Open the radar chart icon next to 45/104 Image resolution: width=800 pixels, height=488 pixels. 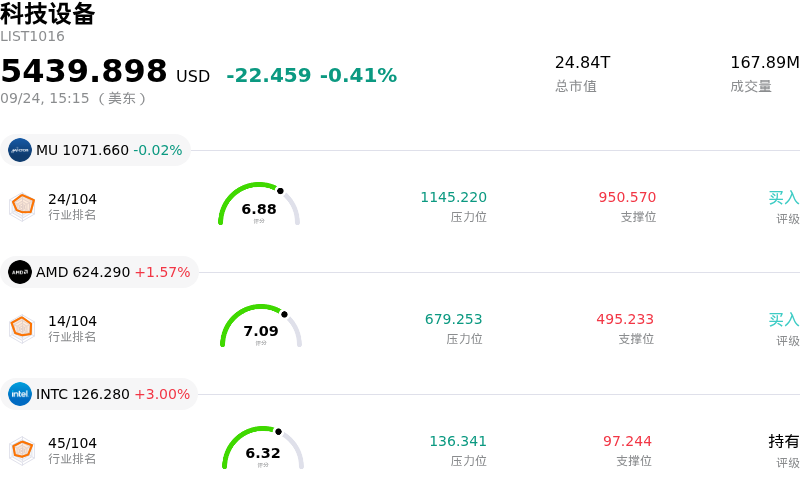click(x=22, y=451)
